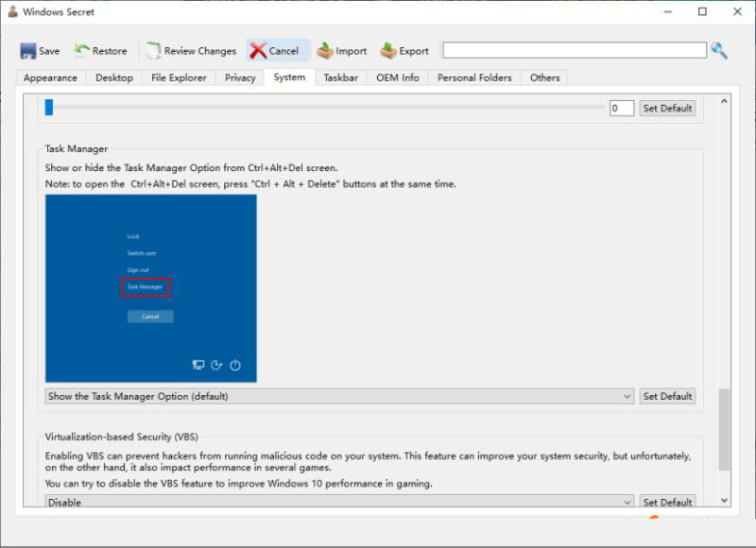Screen dimensions: 756x548
Task: Click Set Default for the VBS setting
Action: (x=667, y=502)
